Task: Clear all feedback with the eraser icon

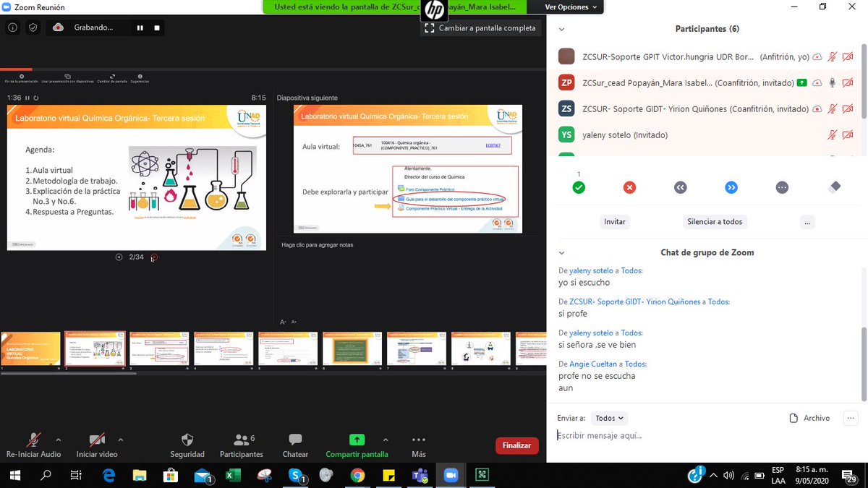Action: pyautogui.click(x=834, y=187)
